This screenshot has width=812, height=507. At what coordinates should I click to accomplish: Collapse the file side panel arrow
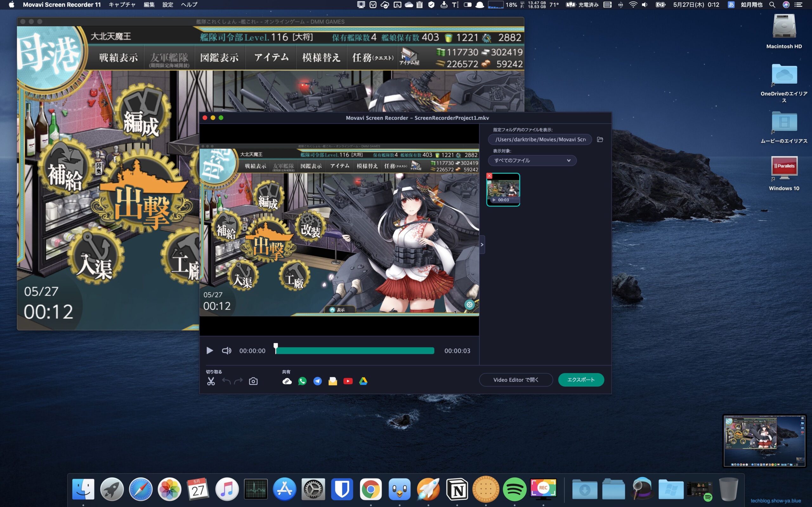click(482, 244)
